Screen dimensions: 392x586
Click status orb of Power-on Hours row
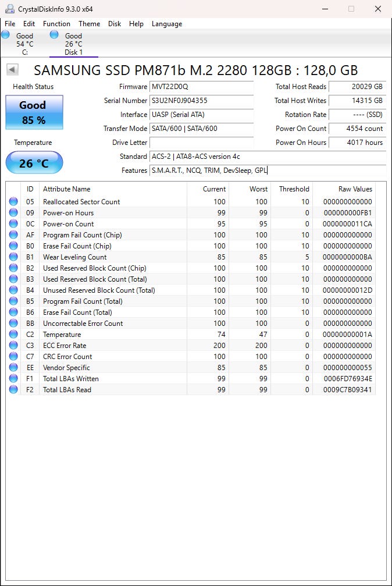(13, 212)
